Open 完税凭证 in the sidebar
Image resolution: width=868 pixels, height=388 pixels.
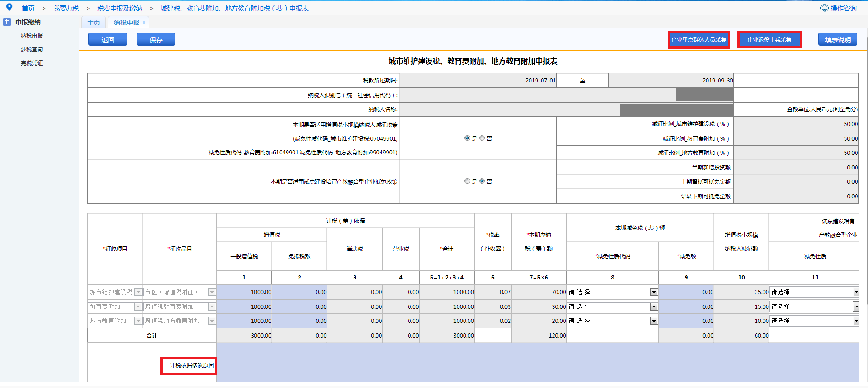click(32, 63)
